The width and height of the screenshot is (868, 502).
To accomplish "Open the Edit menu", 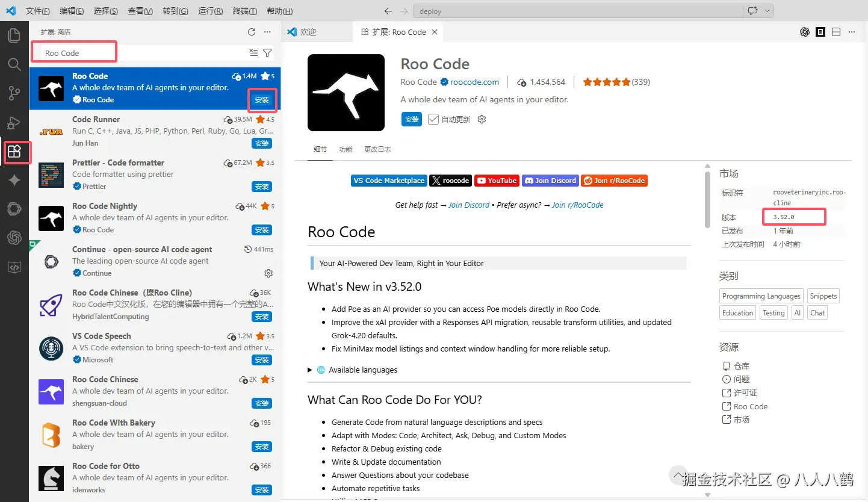I will pyautogui.click(x=72, y=11).
